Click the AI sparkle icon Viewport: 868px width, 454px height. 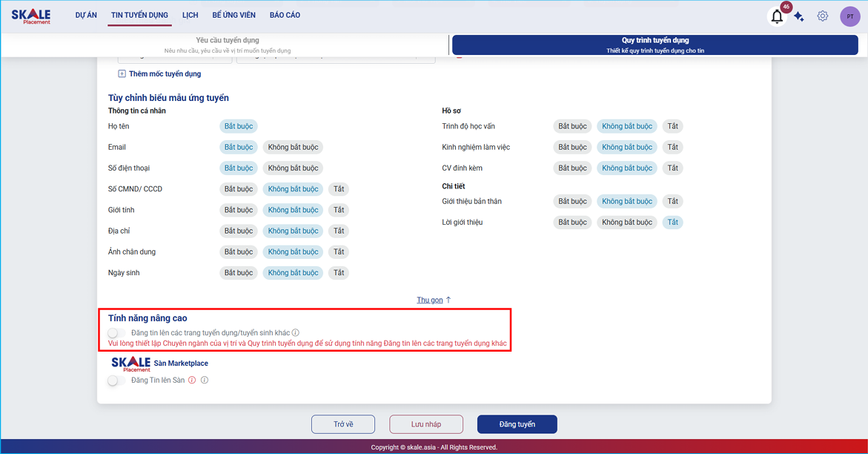tap(799, 16)
